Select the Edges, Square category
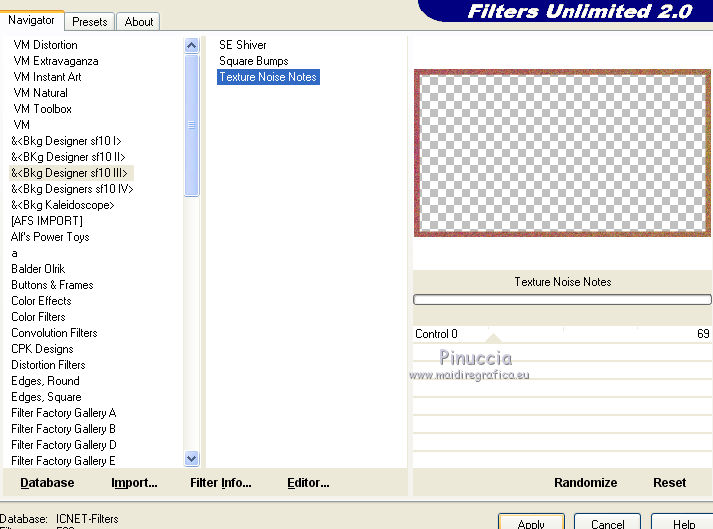The height and width of the screenshot is (529, 713). click(46, 397)
